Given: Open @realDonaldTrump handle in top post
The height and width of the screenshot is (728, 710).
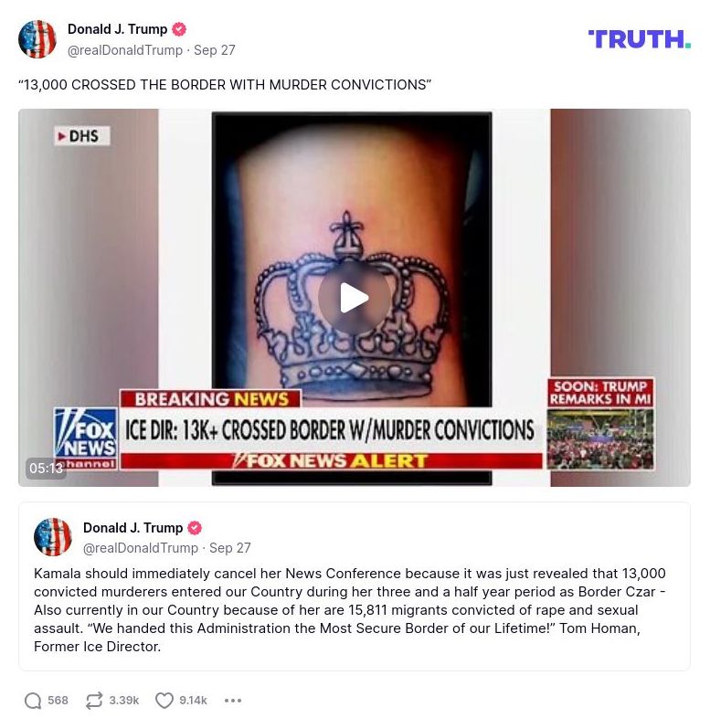Looking at the screenshot, I should [x=125, y=50].
